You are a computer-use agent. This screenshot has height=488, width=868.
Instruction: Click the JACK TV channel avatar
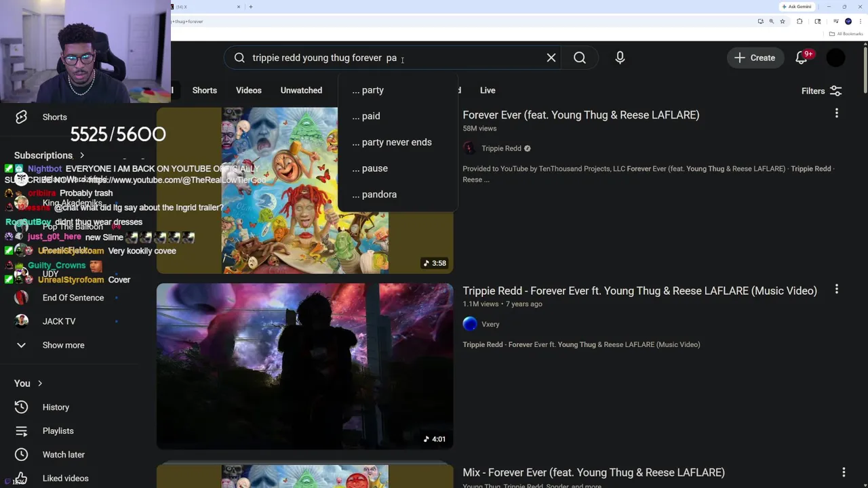point(22,321)
